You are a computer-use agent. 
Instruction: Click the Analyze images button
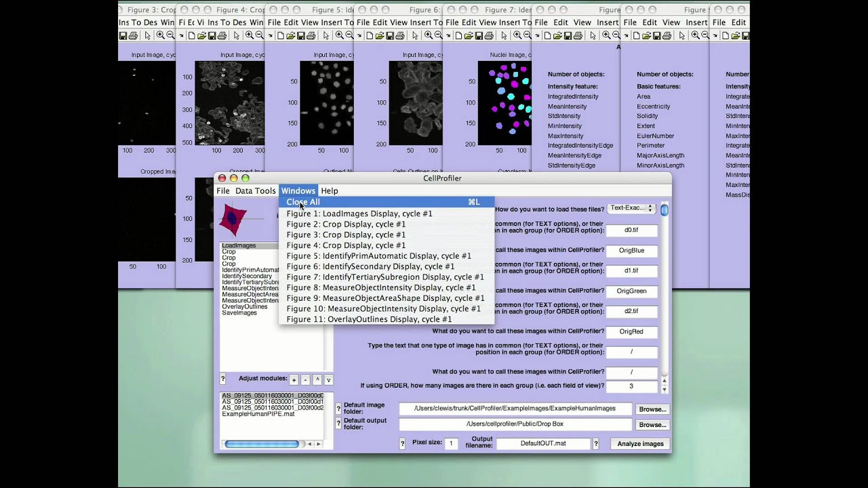[640, 444]
